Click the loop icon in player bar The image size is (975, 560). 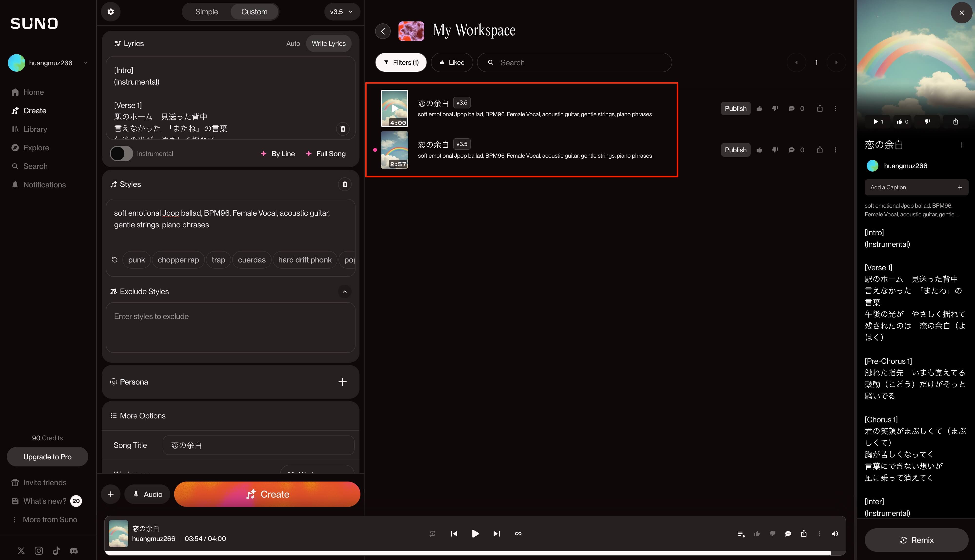pos(432,533)
